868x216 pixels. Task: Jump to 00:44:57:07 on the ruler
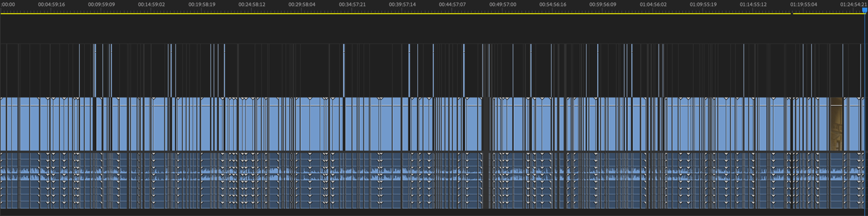click(x=453, y=4)
